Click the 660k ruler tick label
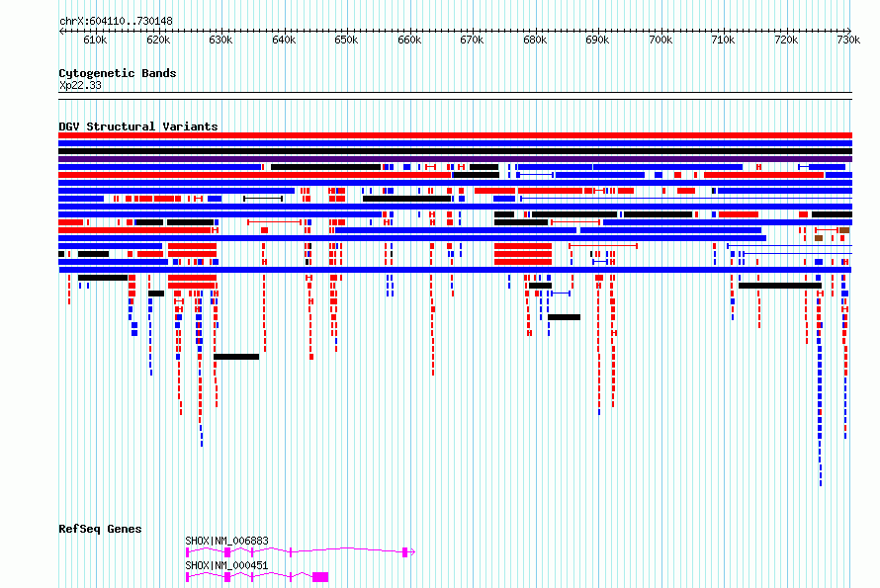This screenshot has width=880, height=588. 409,40
